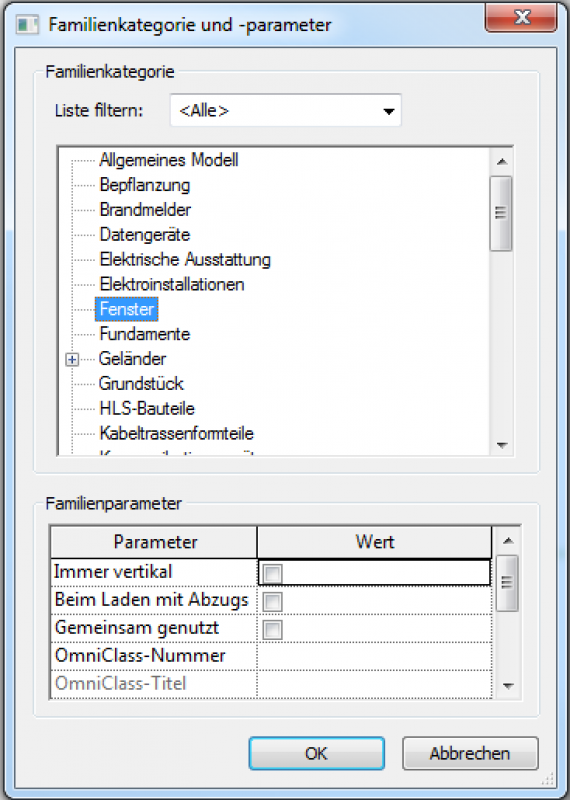Click category list scroll down arrow
This screenshot has width=570, height=800.
click(502, 445)
